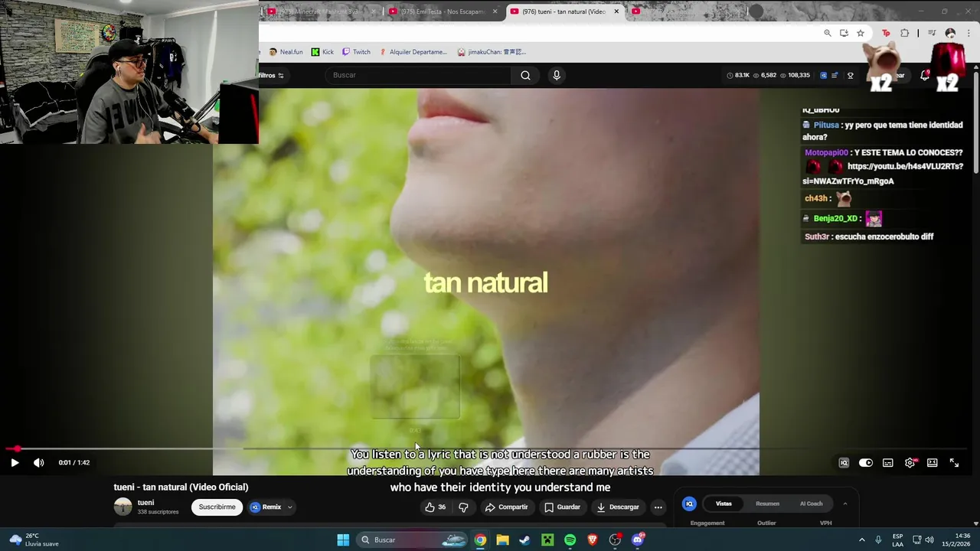Open jimakuChan bookmark
The width and height of the screenshot is (980, 551).
(492, 52)
